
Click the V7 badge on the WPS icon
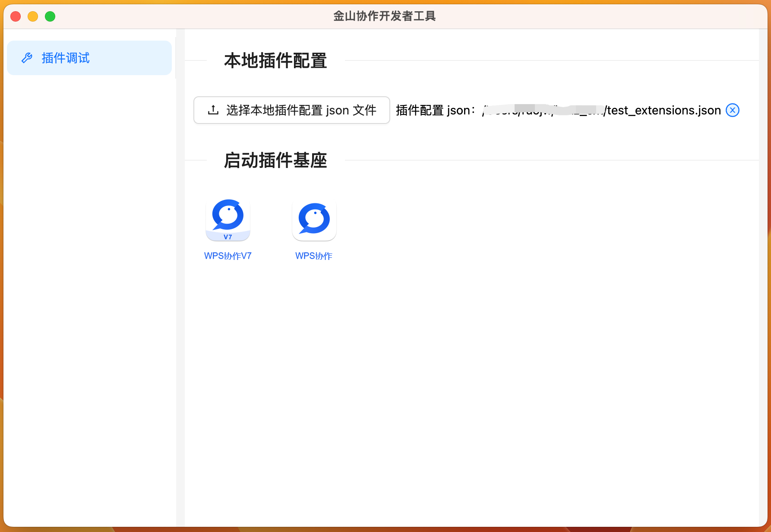point(228,237)
